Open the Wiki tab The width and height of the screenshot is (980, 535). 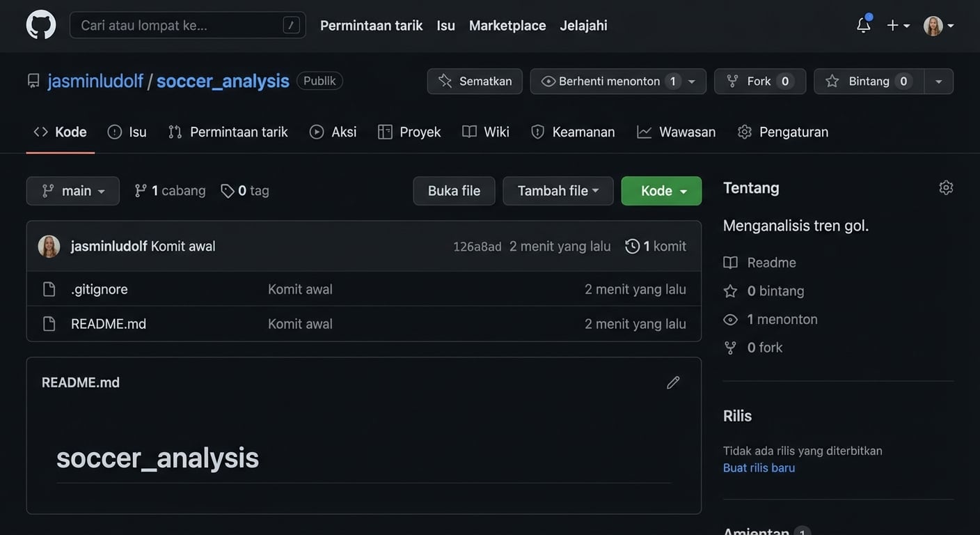(x=486, y=132)
